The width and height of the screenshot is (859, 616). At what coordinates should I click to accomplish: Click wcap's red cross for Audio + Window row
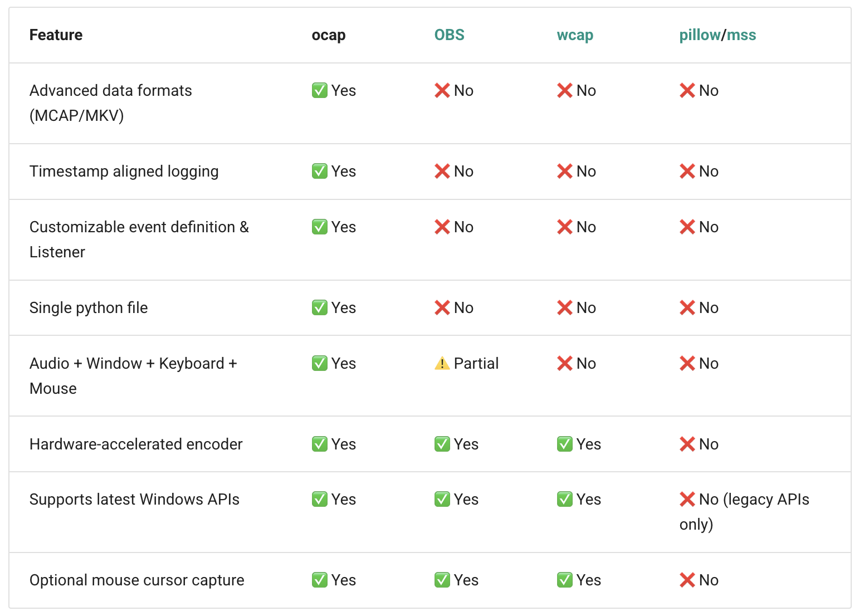pyautogui.click(x=565, y=364)
